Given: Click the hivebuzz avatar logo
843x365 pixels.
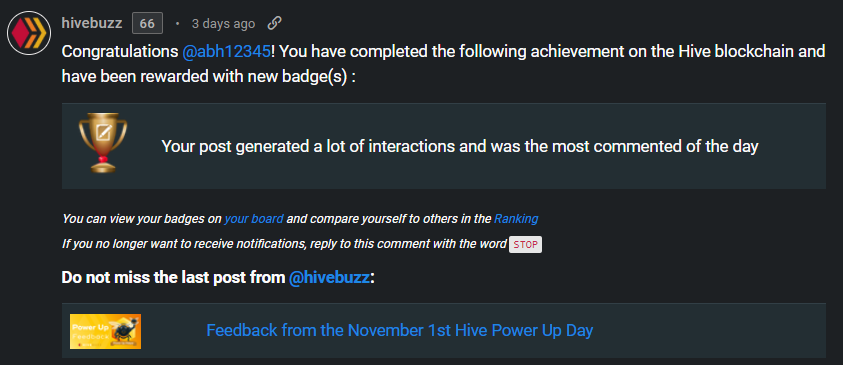Looking at the screenshot, I should click(28, 33).
